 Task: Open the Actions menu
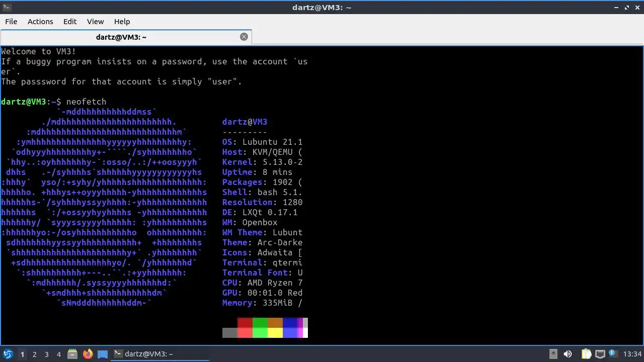(40, 22)
